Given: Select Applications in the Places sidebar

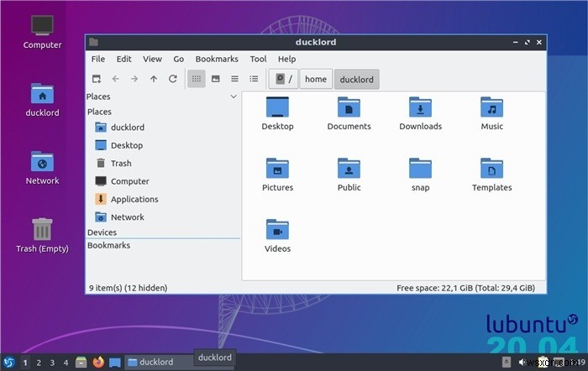Looking at the screenshot, I should coord(134,199).
